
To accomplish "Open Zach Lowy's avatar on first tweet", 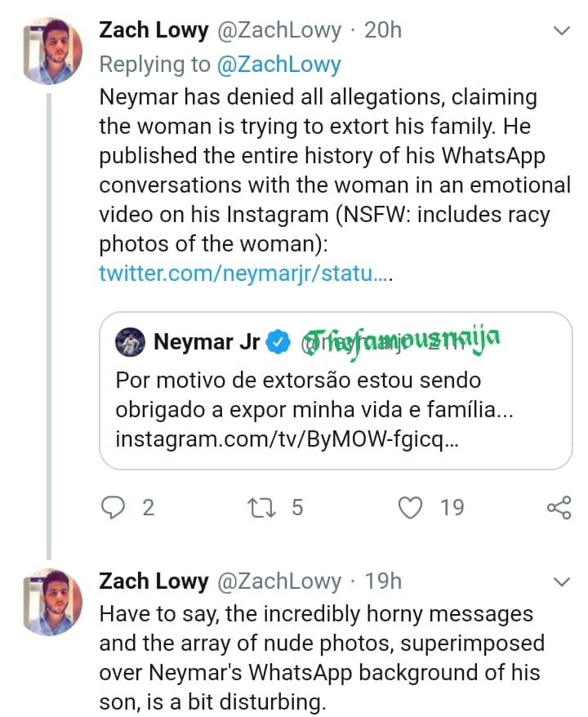I will click(51, 51).
